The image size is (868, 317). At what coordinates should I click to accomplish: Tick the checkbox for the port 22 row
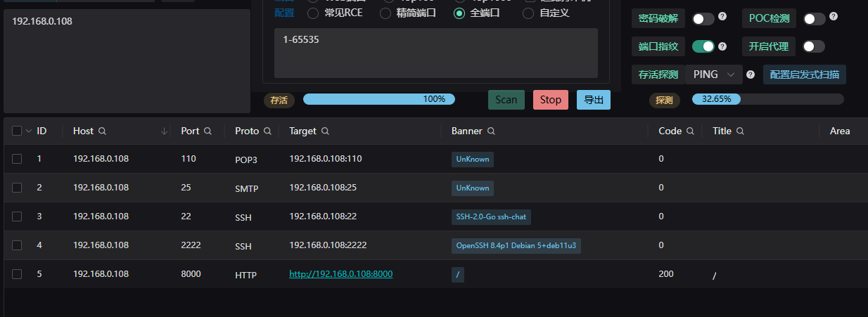coord(17,216)
